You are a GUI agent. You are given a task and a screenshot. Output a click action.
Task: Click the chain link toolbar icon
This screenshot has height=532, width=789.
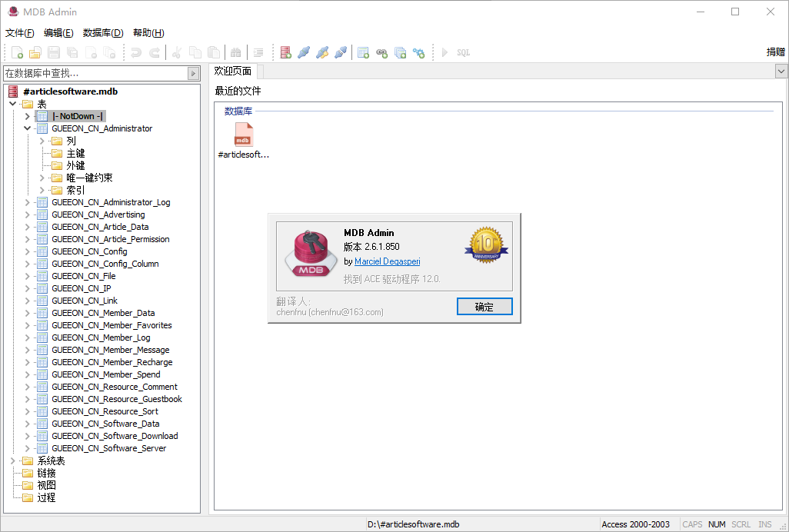point(381,52)
